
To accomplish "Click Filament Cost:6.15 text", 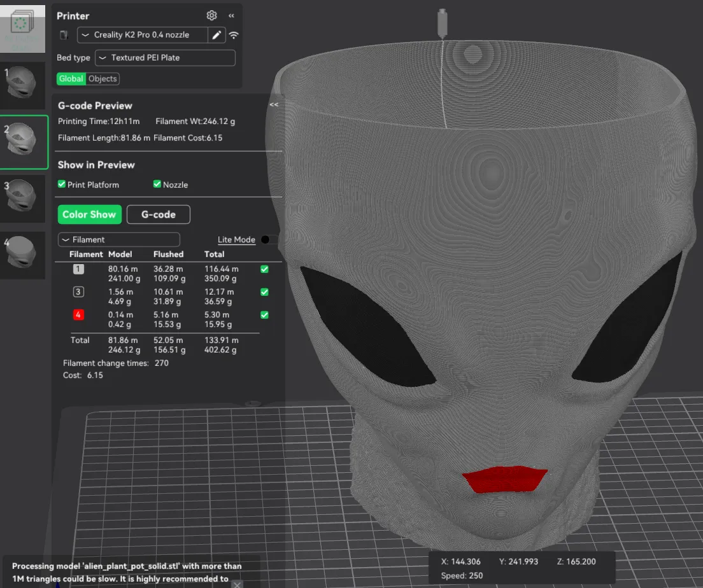I will point(188,138).
